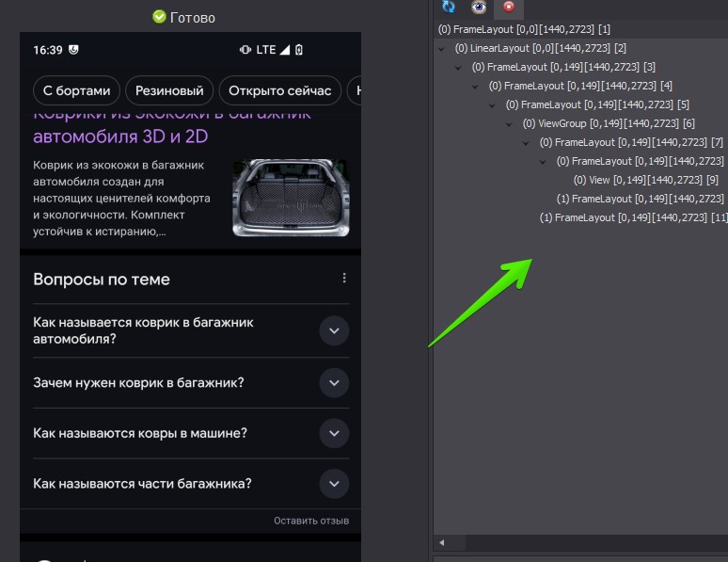
Task: Select the (1) FrameLayout [11] tree row
Action: coord(633,217)
